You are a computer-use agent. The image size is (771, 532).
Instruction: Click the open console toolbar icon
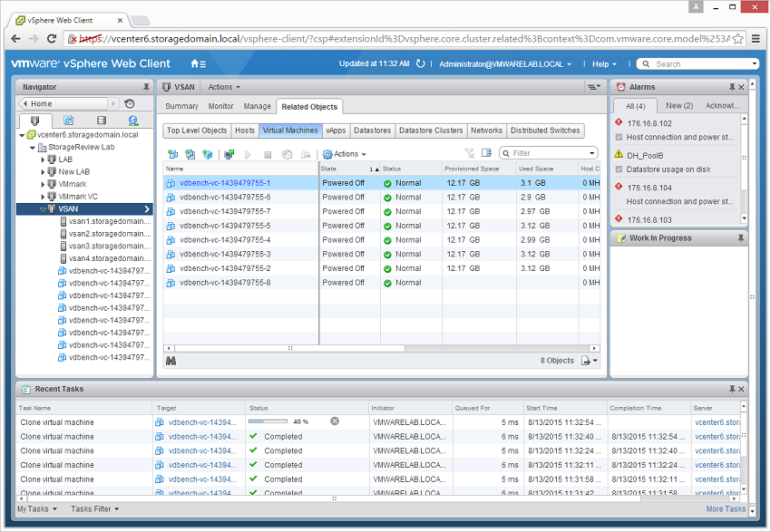pyautogui.click(x=229, y=154)
